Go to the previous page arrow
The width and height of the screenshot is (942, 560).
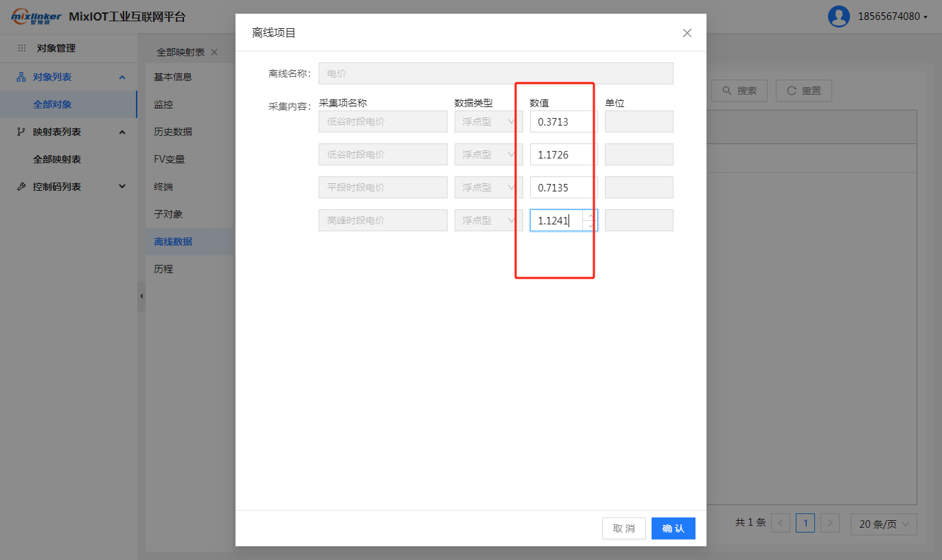coord(781,523)
